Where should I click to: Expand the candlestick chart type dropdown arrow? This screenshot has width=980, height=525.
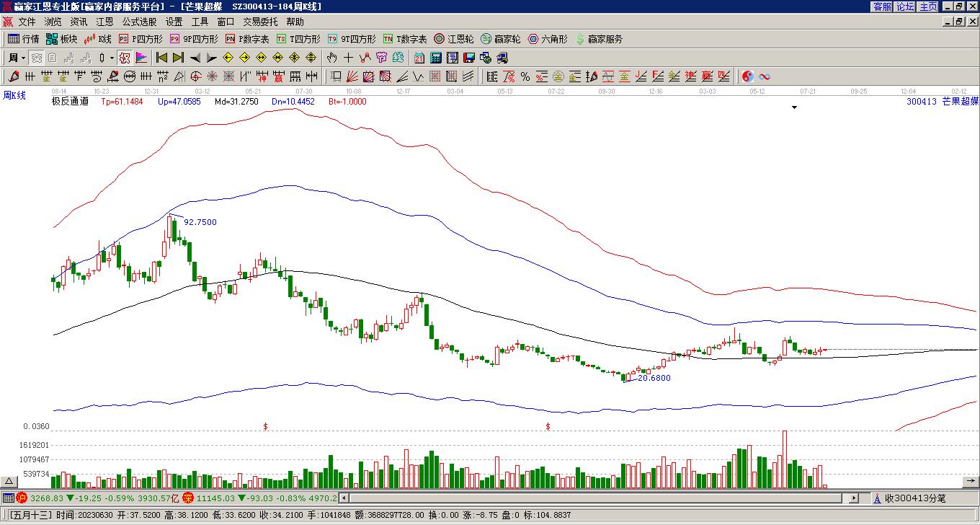click(x=112, y=58)
